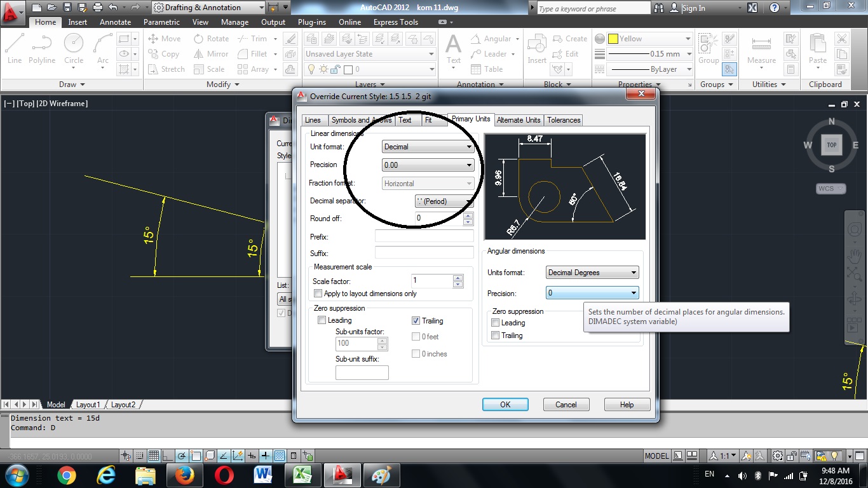This screenshot has height=488, width=868.
Task: Click the Measure tool in Utilities
Action: [761, 49]
